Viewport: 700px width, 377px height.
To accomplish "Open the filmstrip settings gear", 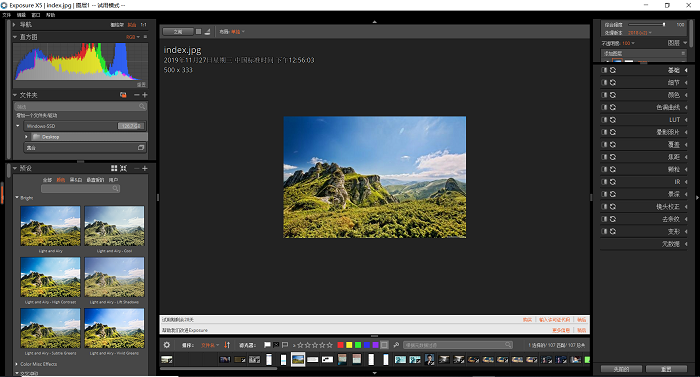I will 167,345.
